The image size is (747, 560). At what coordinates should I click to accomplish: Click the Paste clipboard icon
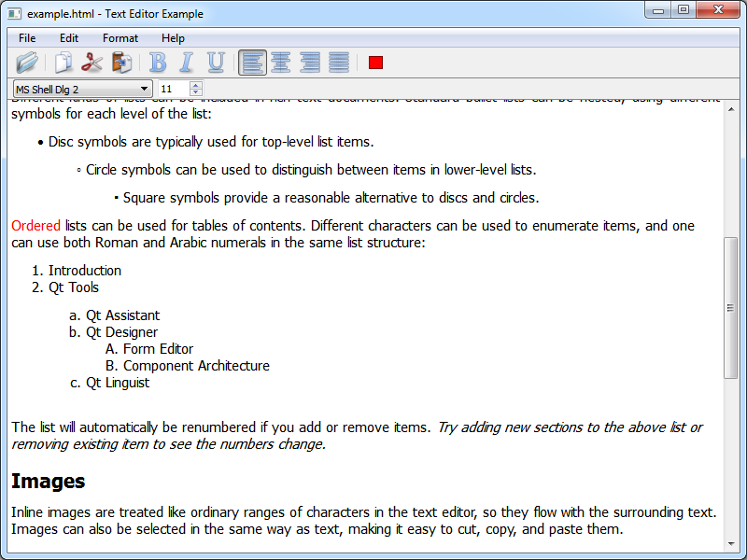121,63
